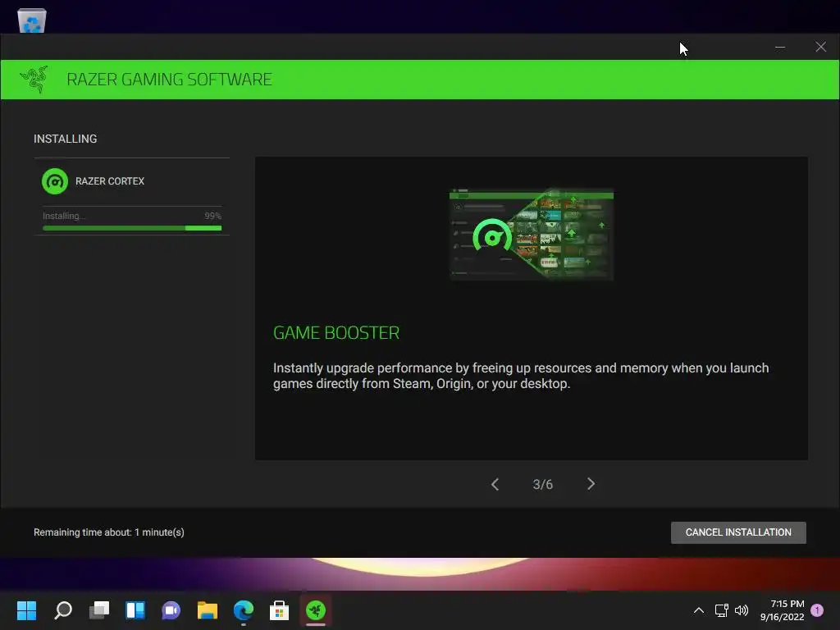This screenshot has width=840, height=630.
Task: Launch Microsoft Edge from taskbar
Action: (243, 610)
